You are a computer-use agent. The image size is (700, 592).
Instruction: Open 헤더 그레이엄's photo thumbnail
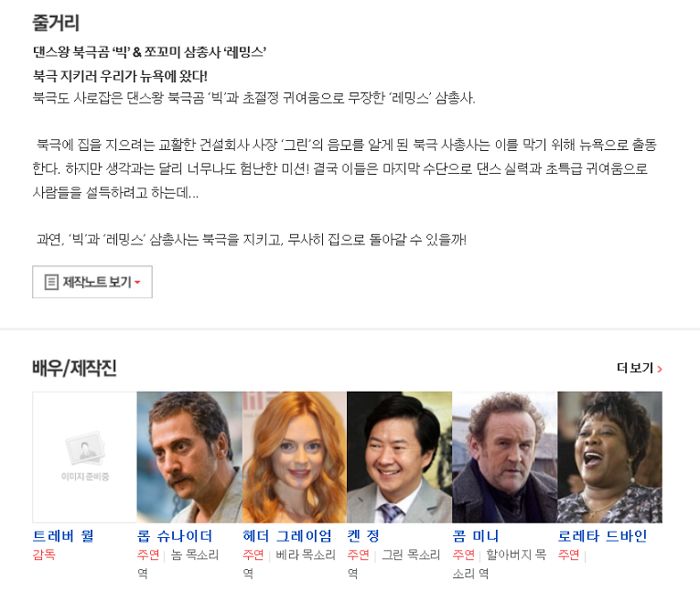point(295,457)
